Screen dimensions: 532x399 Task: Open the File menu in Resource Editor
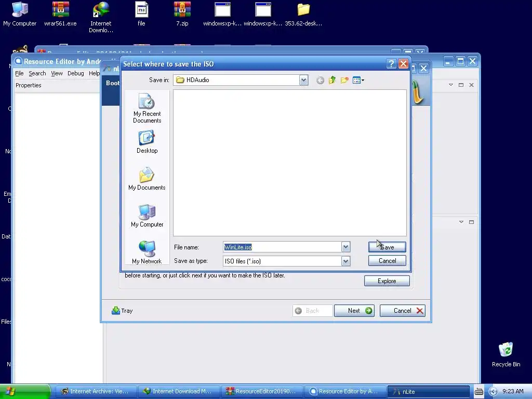(x=19, y=73)
